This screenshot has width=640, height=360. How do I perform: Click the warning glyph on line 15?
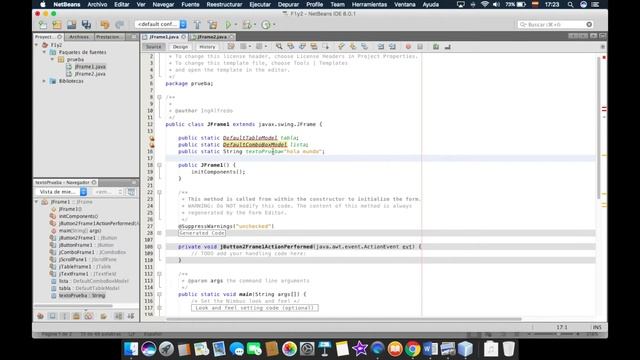point(152,145)
